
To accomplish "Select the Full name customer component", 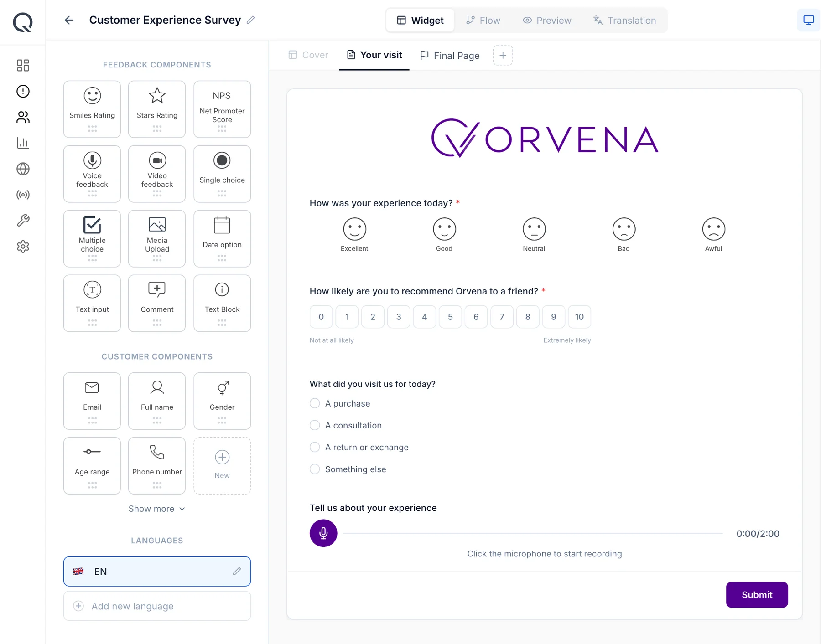I will click(157, 401).
